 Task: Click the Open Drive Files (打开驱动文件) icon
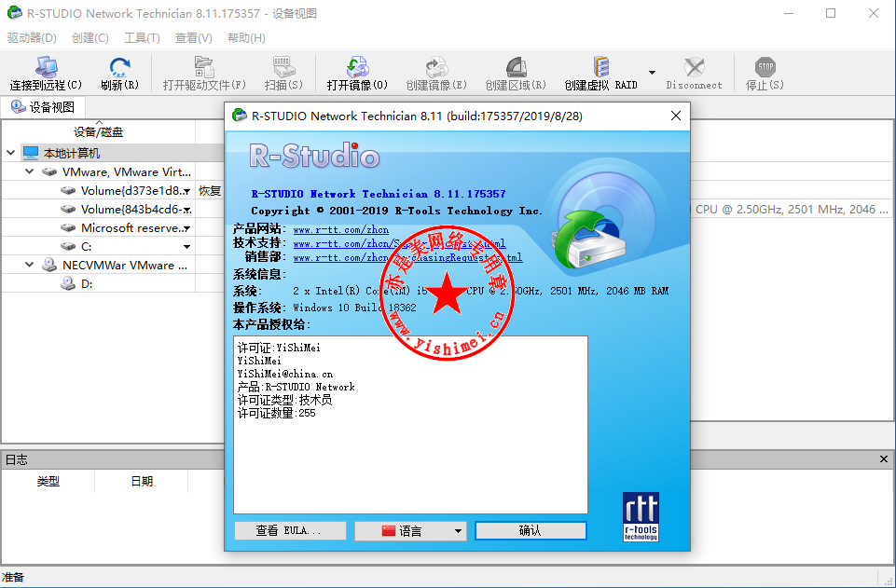204,67
